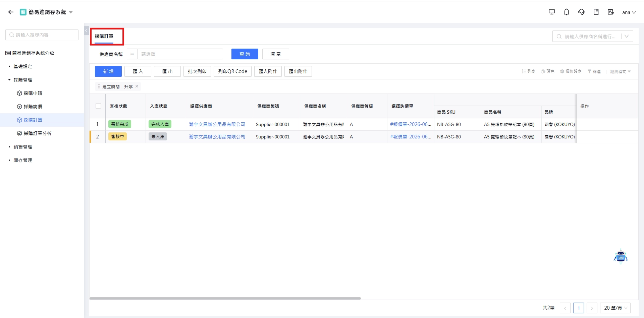The height and width of the screenshot is (318, 644).
Task: Expand 基礎設定 tree node
Action: (x=9, y=66)
